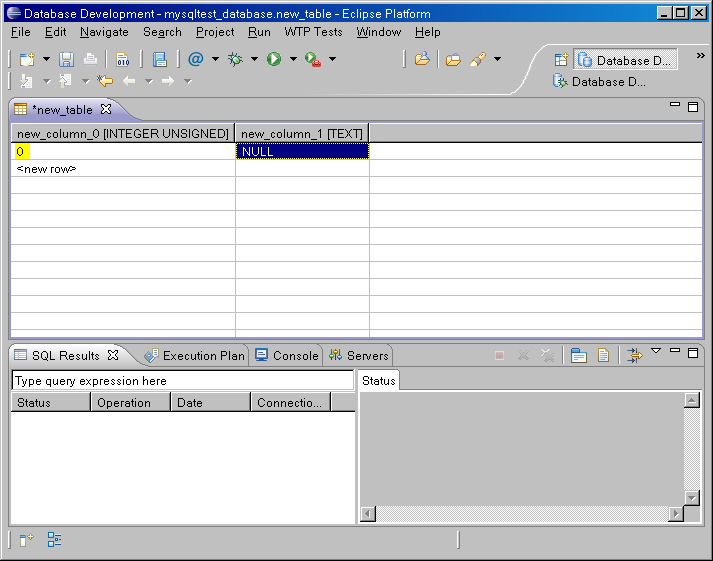The width and height of the screenshot is (713, 561).
Task: Open the SQL Results view menu triangle
Action: [656, 351]
